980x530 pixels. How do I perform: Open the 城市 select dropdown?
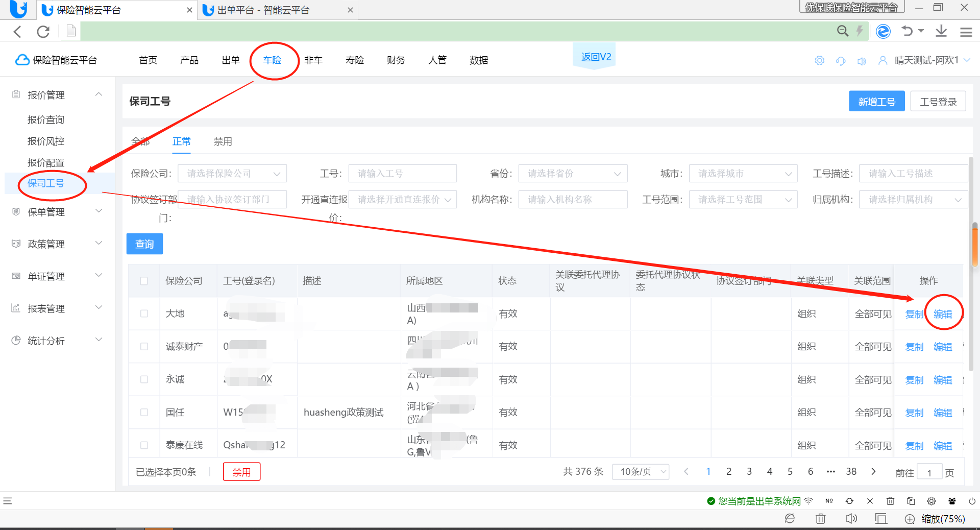tap(743, 174)
